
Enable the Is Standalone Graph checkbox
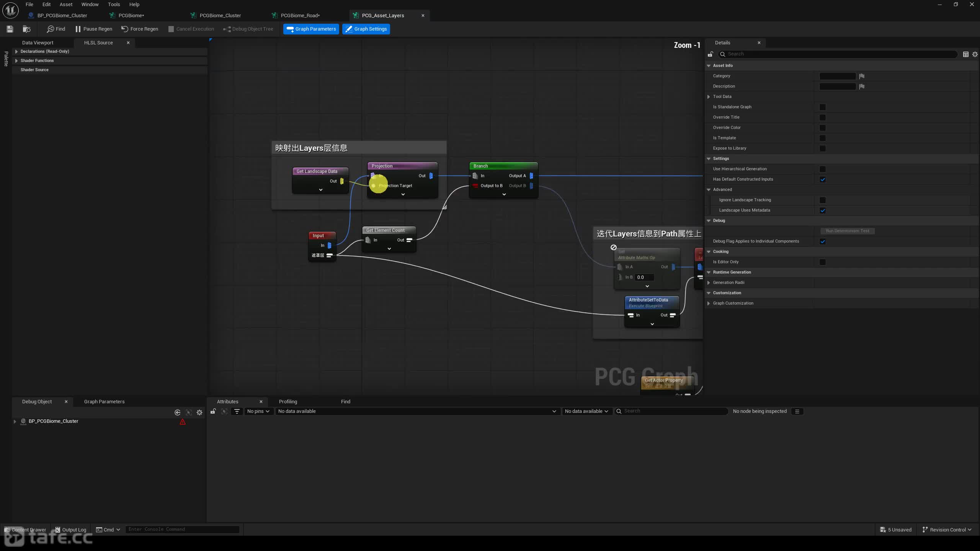tap(822, 107)
